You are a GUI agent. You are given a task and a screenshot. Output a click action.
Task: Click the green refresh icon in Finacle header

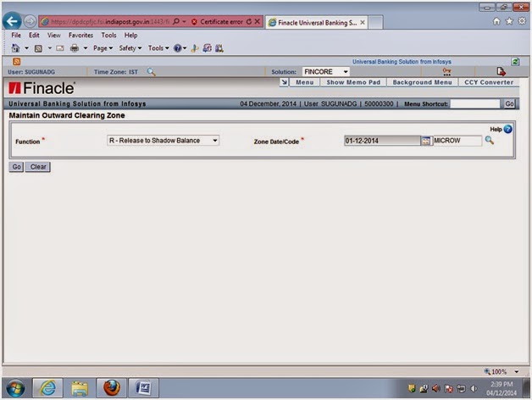515,62
